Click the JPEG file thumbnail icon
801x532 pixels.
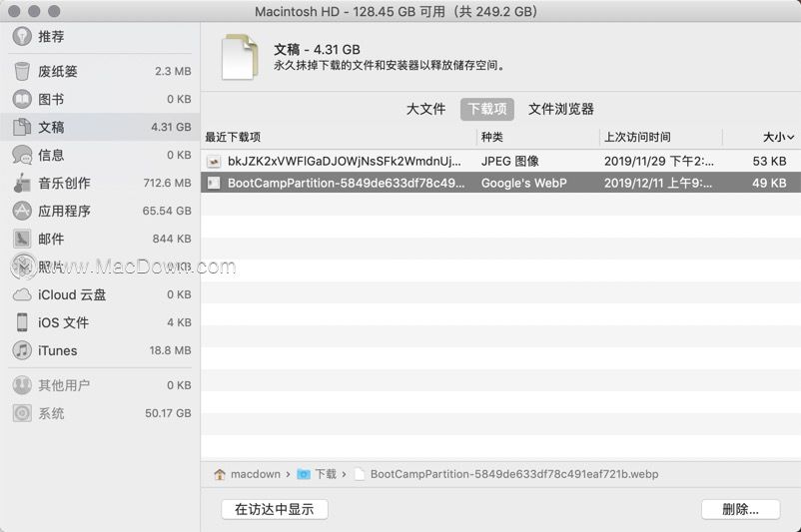tap(214, 162)
